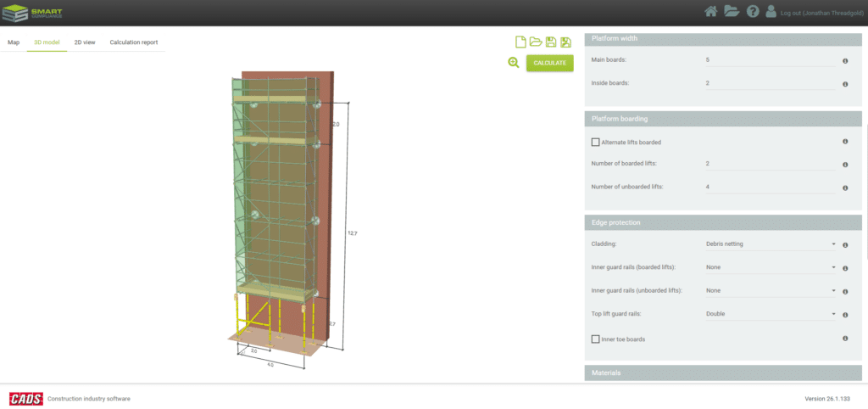Show info for Inside boards
The width and height of the screenshot is (868, 409).
tap(845, 84)
